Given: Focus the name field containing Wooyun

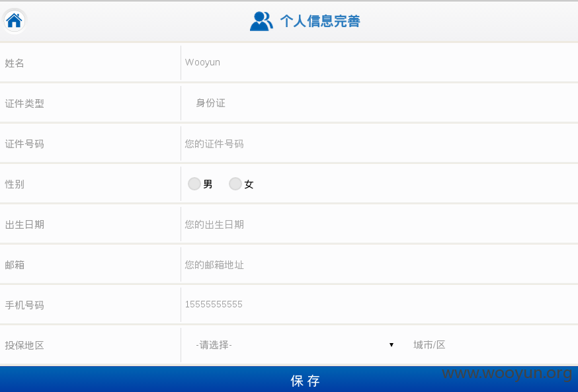Looking at the screenshot, I should click(380, 63).
